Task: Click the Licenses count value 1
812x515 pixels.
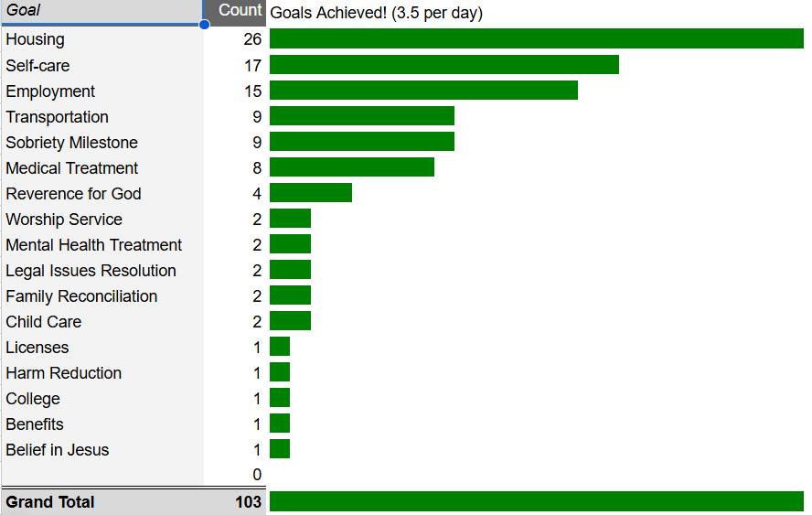Action: [x=257, y=348]
